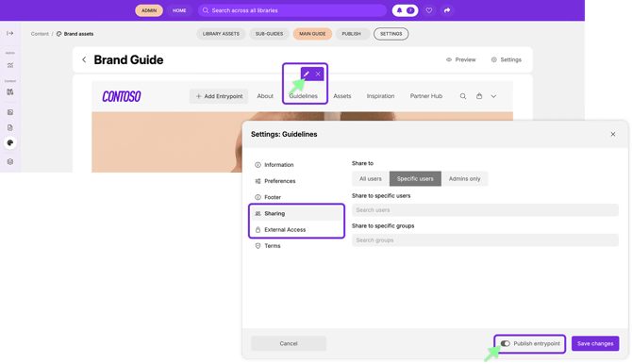Open the Guidelines entrypoint

(x=303, y=96)
